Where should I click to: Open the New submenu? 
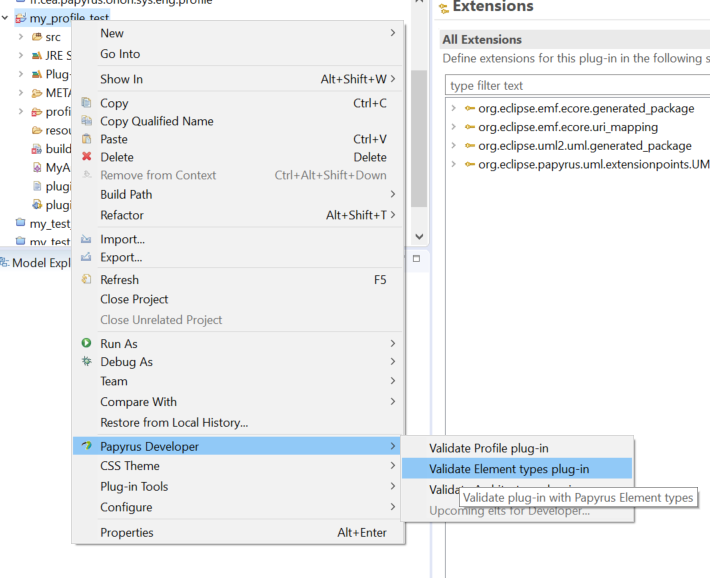click(x=238, y=33)
